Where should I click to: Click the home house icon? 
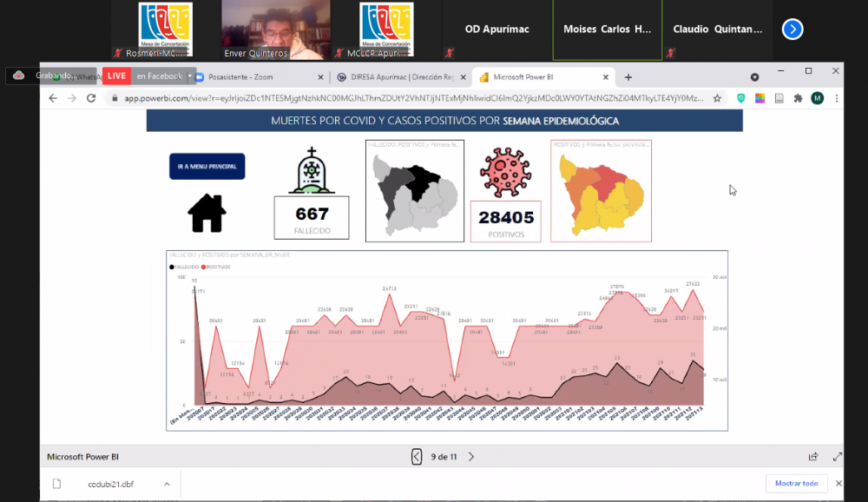point(207,213)
